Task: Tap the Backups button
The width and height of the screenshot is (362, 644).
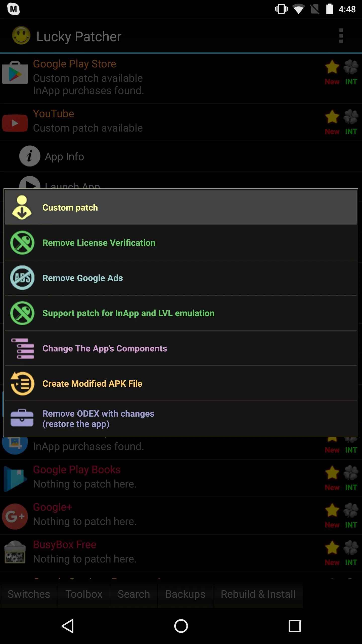Action: pos(185,594)
